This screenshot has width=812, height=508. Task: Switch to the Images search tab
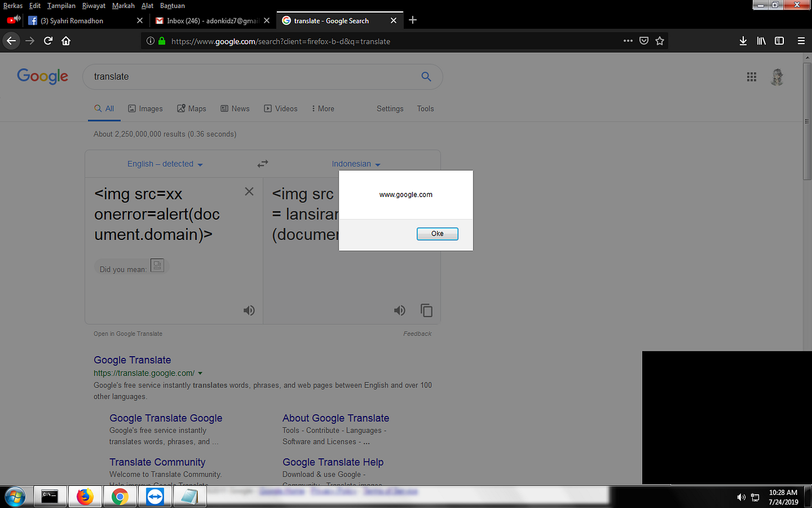pos(145,108)
